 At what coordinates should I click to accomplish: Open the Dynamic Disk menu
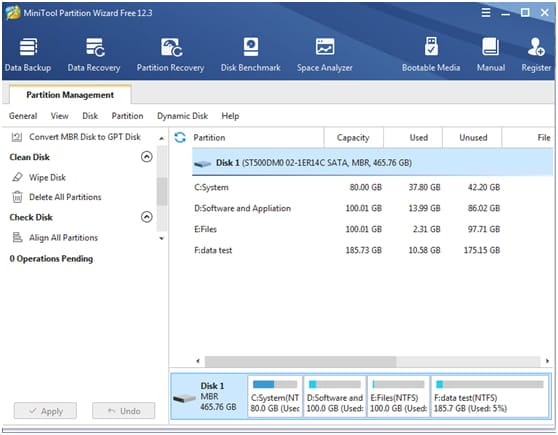[x=183, y=116]
